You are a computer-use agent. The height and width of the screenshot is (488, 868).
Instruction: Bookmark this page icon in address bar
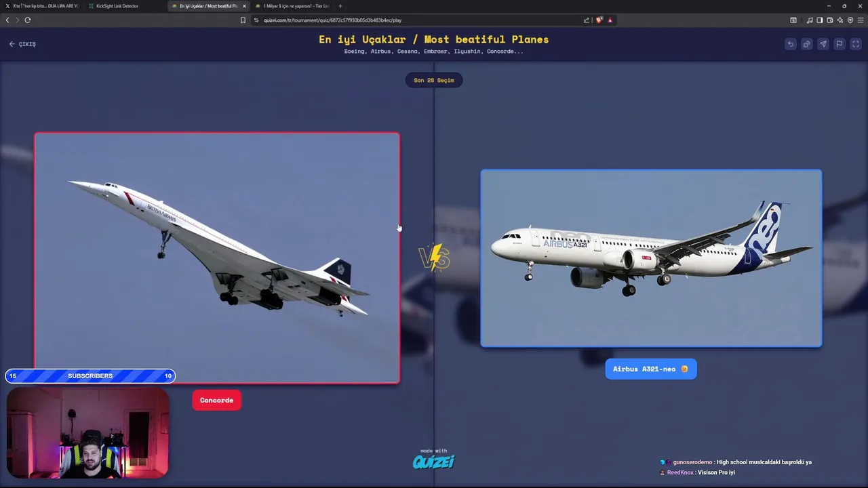[243, 20]
